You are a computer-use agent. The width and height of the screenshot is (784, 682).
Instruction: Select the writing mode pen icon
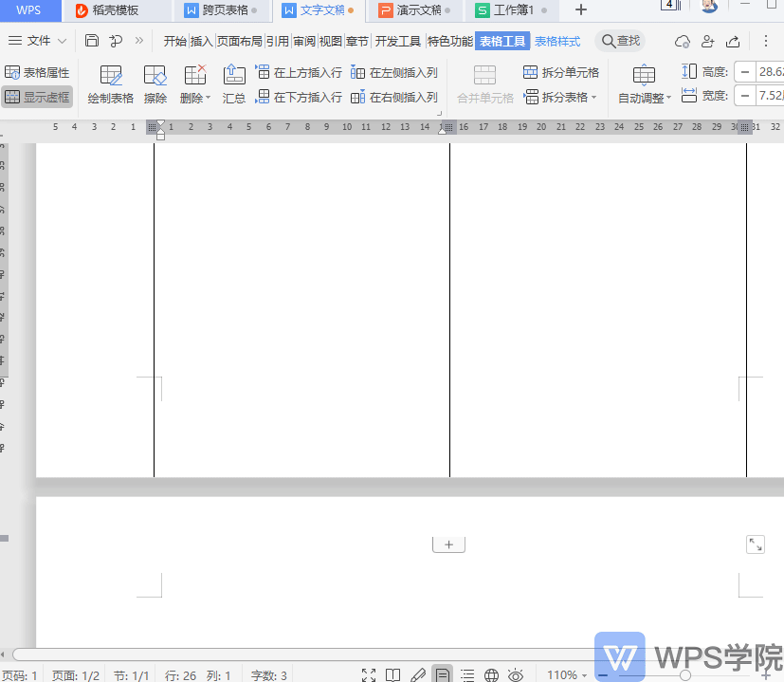[x=417, y=675]
